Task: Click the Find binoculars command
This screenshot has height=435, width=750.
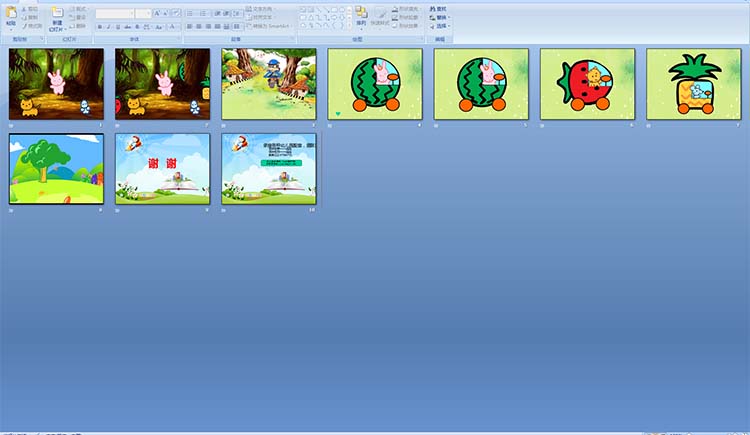Action: [438, 9]
